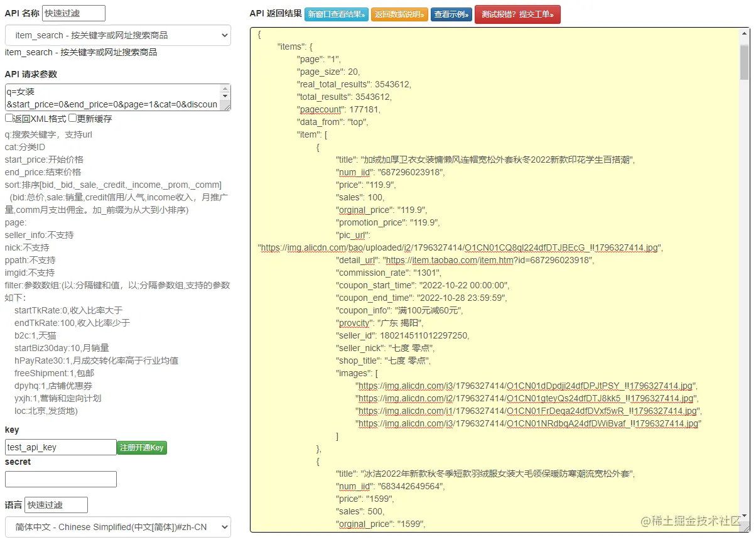Click the 注册开通Key button
756x542 pixels.
(x=142, y=448)
